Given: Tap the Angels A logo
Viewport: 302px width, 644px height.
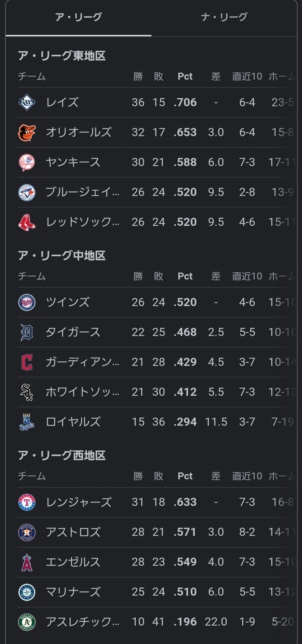Looking at the screenshot, I should click(x=27, y=562).
